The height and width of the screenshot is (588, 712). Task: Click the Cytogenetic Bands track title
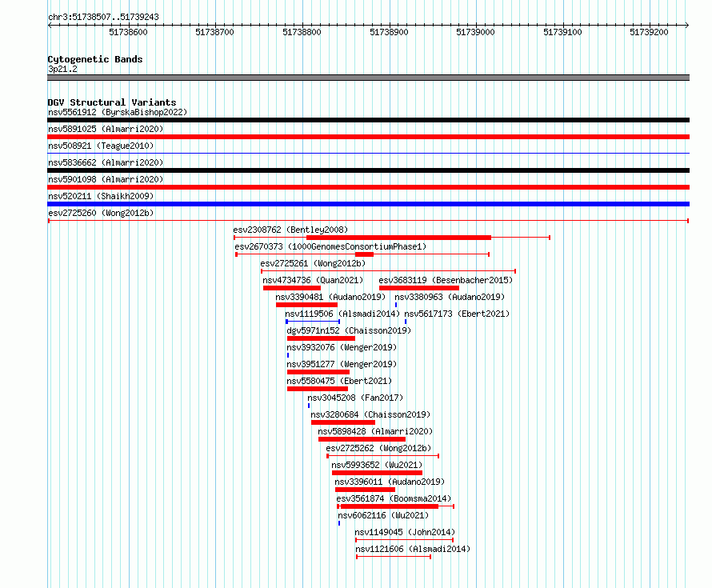(95, 59)
